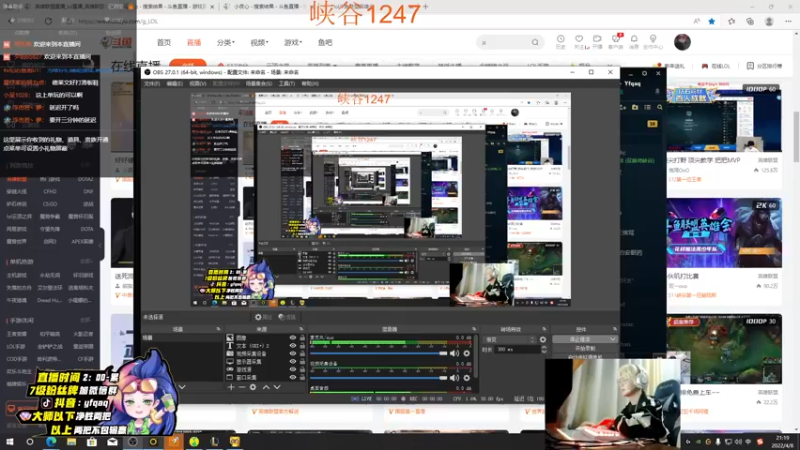Hide the 视频采集设备 source
This screenshot has height=450, width=800.
pyautogui.click(x=293, y=354)
